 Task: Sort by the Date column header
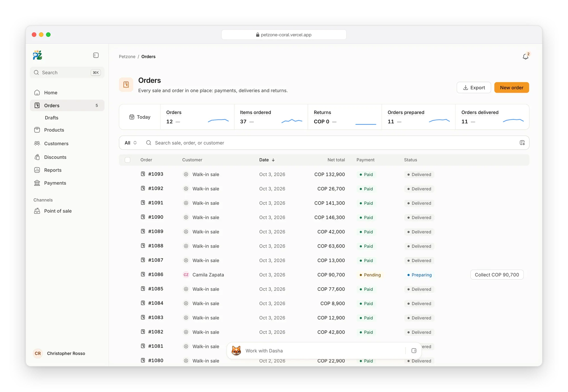coord(267,160)
